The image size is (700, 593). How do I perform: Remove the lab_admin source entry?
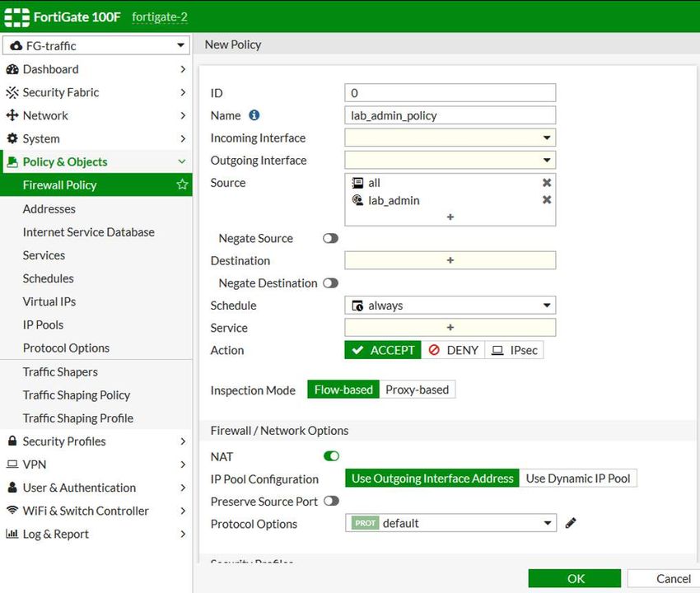point(547,199)
